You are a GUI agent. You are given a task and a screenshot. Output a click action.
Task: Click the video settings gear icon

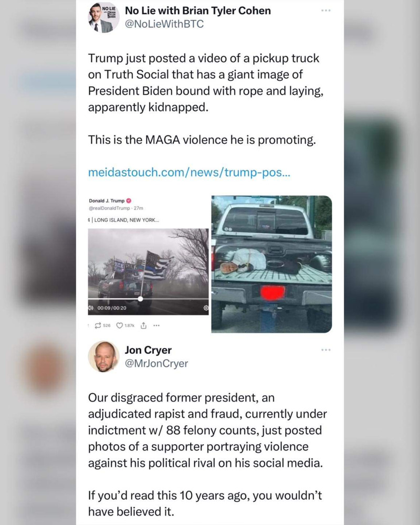[206, 308]
